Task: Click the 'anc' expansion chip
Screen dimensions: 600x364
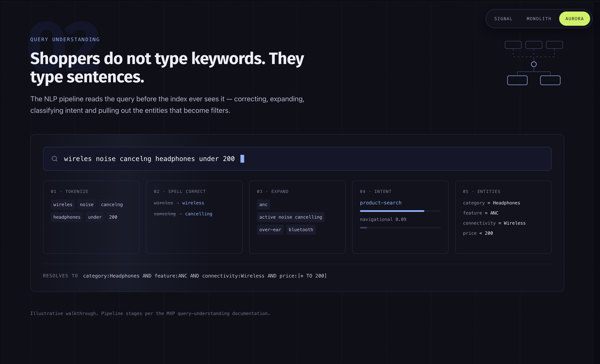Action: pos(263,205)
